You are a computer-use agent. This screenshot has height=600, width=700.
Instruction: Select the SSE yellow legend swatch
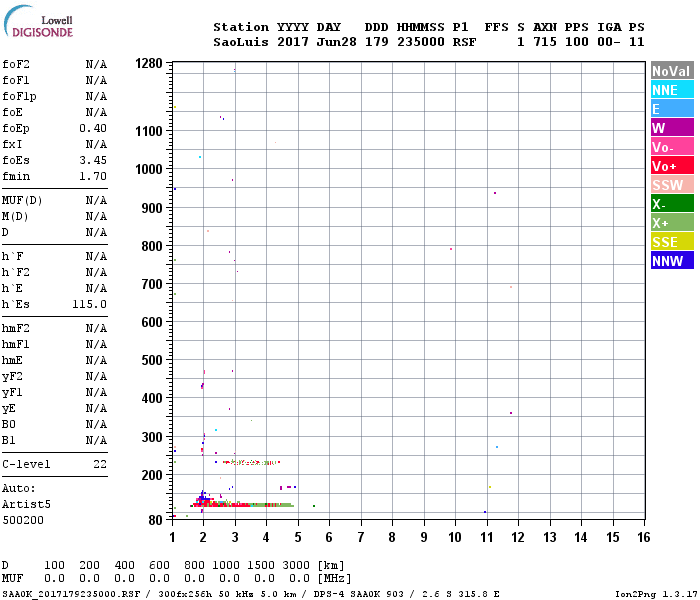pyautogui.click(x=672, y=242)
